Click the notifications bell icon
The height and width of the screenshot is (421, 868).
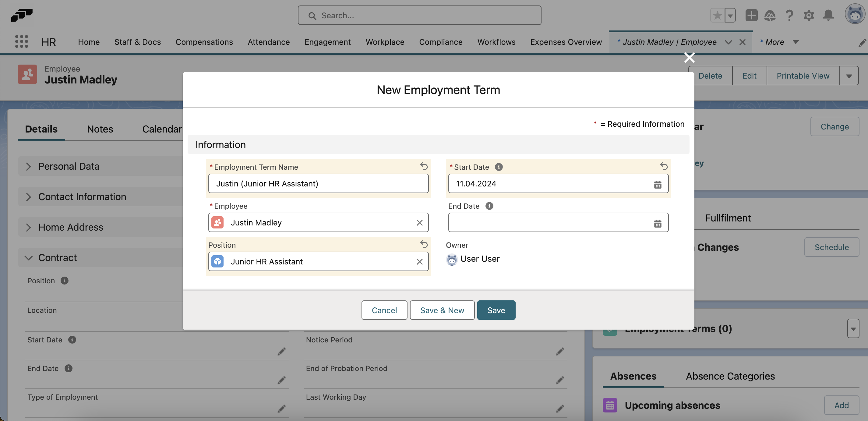pos(829,15)
